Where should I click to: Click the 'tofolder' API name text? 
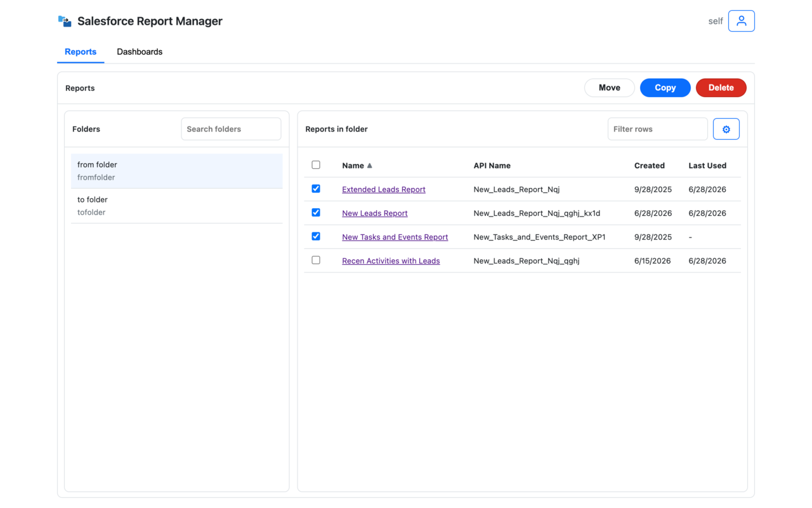click(x=91, y=213)
